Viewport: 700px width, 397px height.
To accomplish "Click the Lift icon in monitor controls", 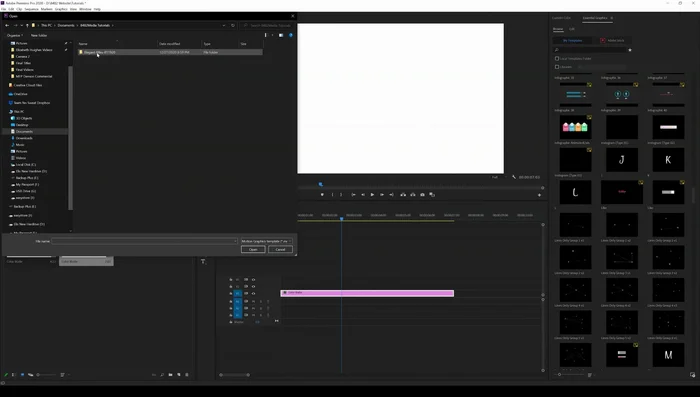I will (x=403, y=195).
